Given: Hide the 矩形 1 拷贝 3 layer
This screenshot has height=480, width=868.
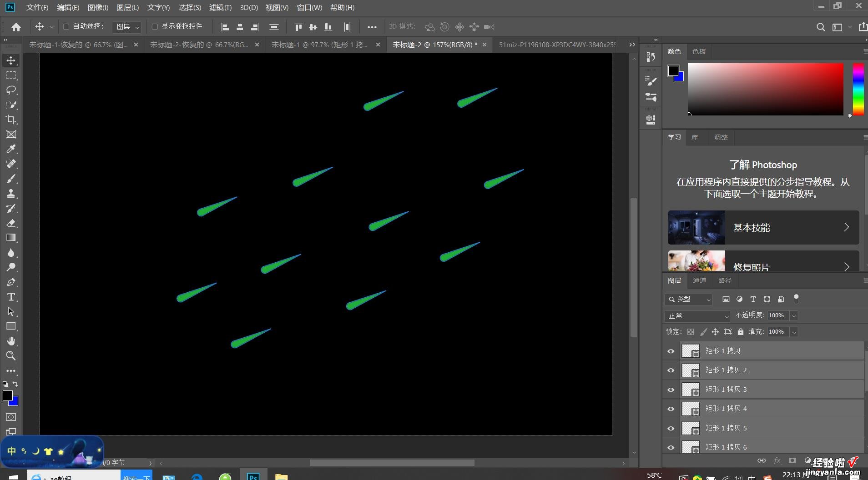Looking at the screenshot, I should tap(671, 390).
